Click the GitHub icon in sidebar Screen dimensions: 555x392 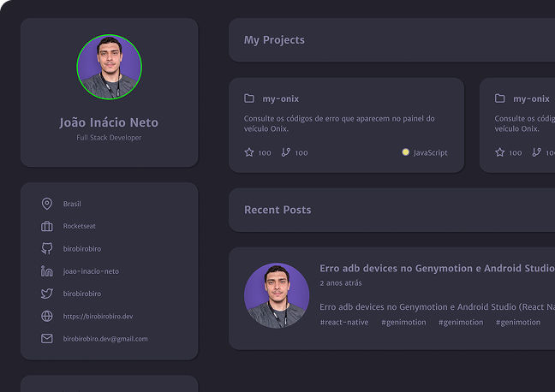[x=47, y=248]
